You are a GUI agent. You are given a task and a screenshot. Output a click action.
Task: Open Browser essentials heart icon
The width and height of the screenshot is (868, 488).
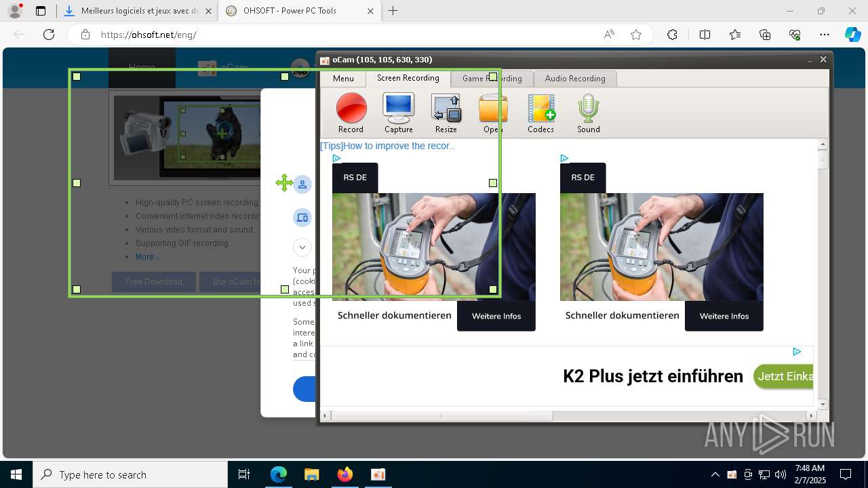click(795, 35)
